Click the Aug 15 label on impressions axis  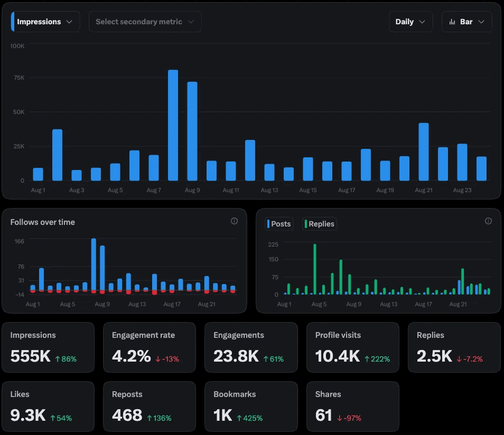coord(308,190)
